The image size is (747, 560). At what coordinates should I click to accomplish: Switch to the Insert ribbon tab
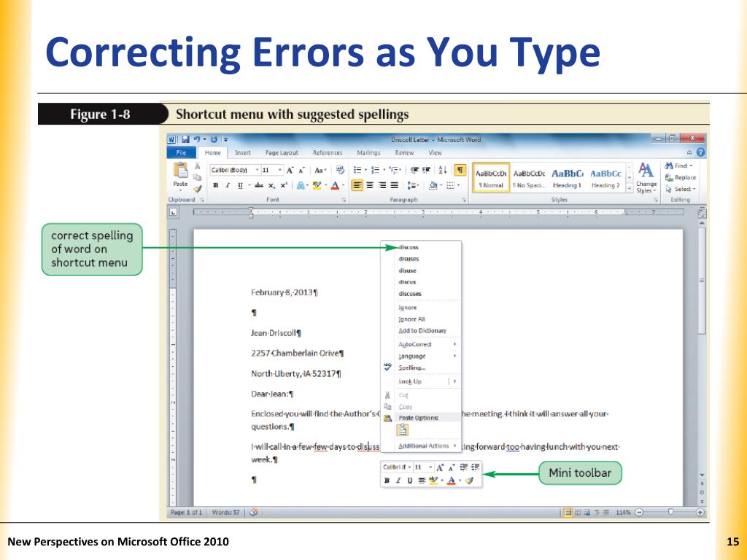(242, 152)
